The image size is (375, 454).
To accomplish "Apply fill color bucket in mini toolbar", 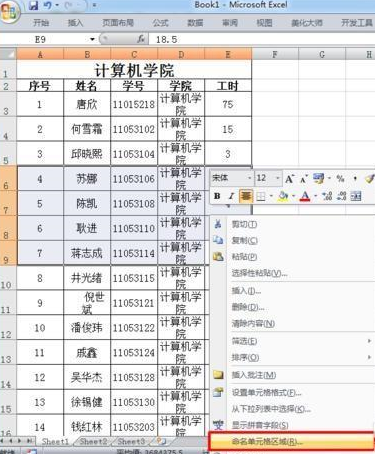I will click(283, 196).
